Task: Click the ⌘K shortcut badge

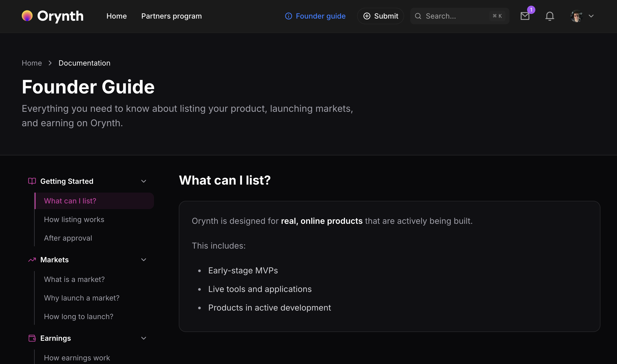Action: click(497, 16)
